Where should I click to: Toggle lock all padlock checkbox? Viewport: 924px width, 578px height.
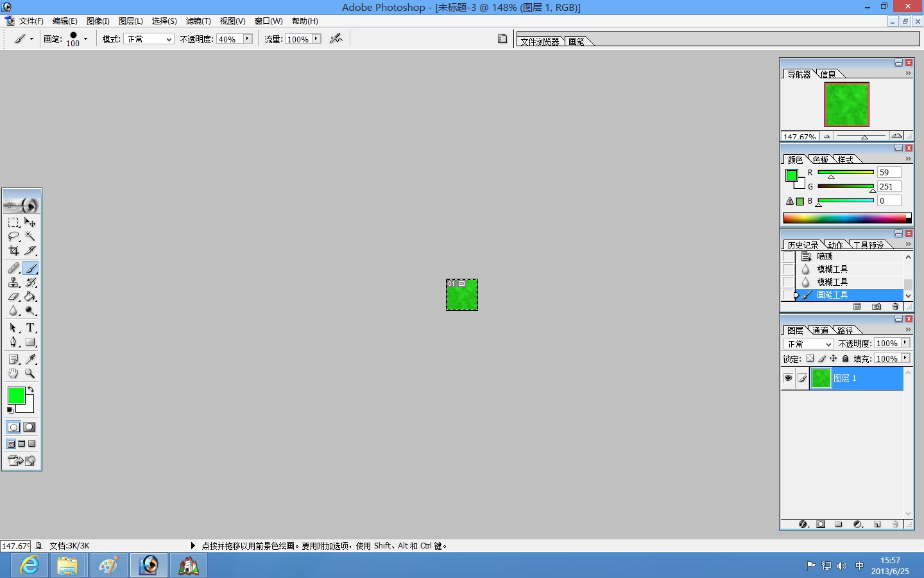point(846,358)
